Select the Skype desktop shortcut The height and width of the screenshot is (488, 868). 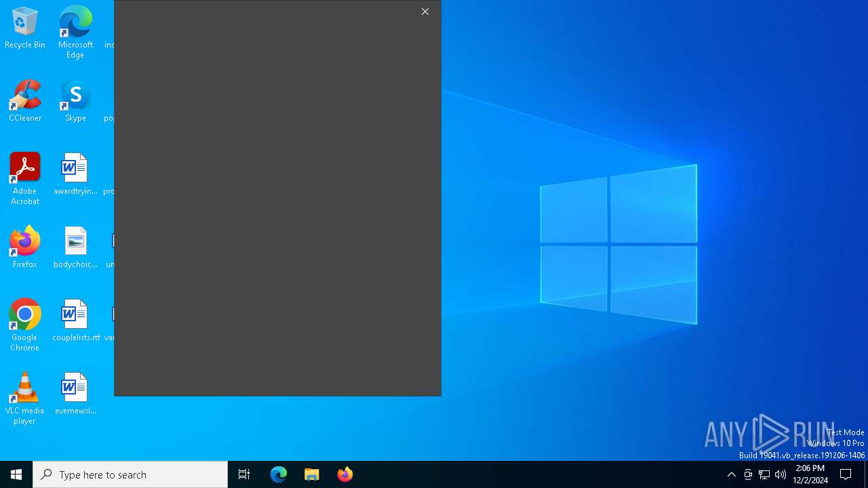pos(75,101)
